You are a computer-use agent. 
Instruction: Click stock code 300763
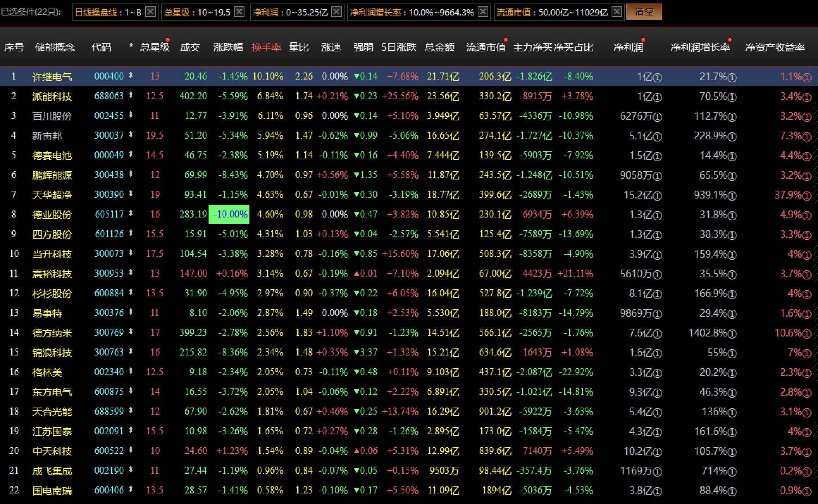pos(109,352)
